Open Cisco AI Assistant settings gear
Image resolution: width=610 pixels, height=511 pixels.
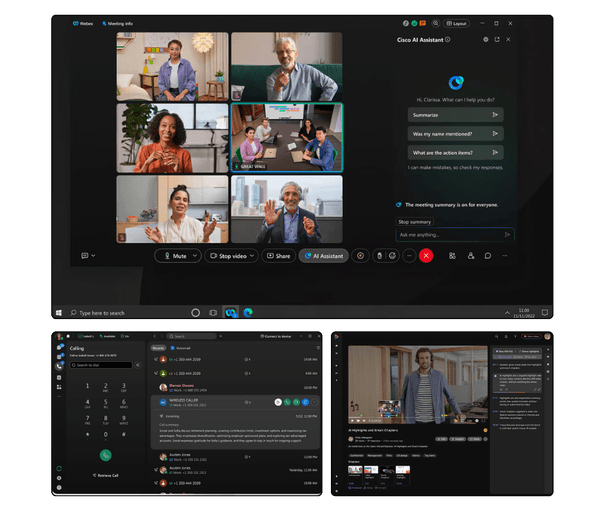click(x=486, y=39)
